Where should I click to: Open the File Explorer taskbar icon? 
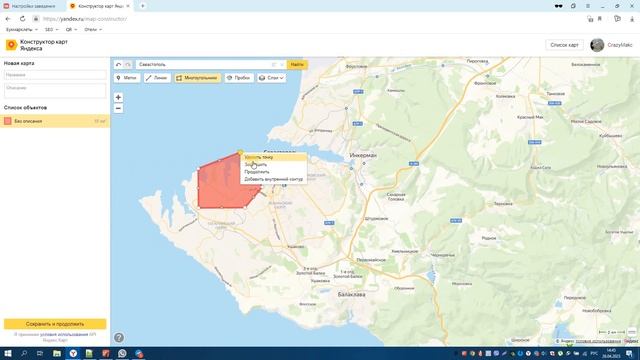click(x=57, y=353)
